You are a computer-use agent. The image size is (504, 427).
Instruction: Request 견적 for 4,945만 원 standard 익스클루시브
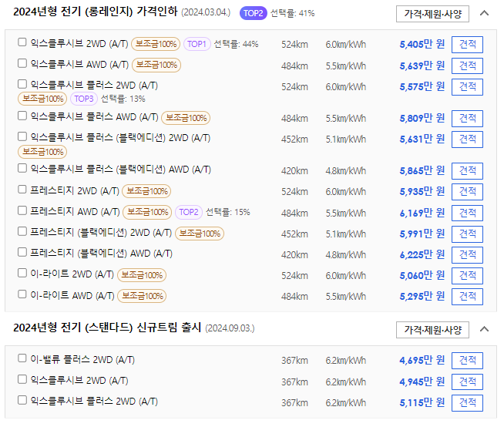click(467, 382)
